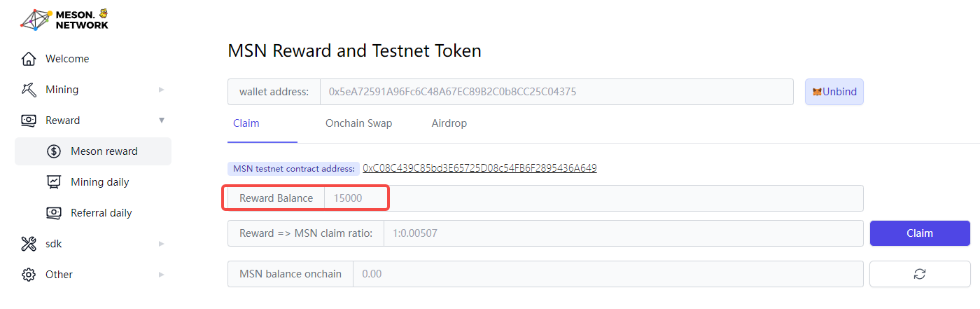The image size is (980, 309).
Task: Click the Referral daily banknote icon
Action: (x=54, y=213)
